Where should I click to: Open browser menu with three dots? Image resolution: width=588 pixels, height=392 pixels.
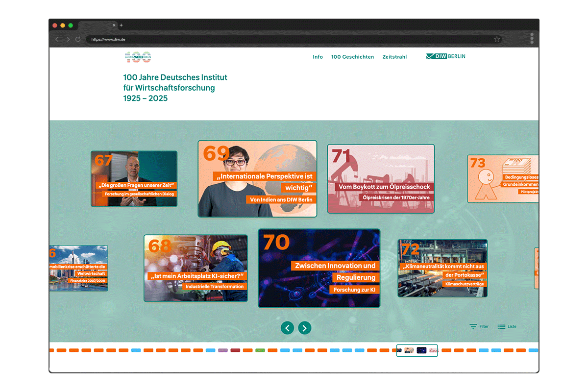tap(532, 38)
